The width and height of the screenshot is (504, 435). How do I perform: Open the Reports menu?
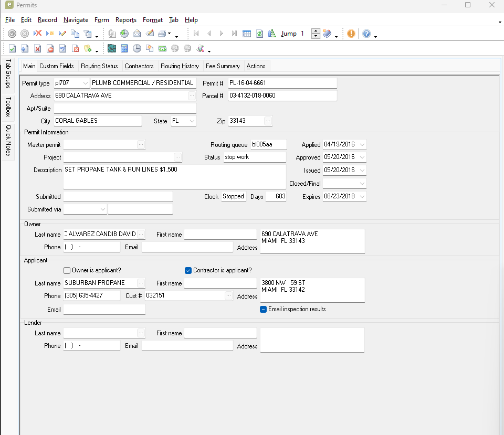[x=126, y=20]
